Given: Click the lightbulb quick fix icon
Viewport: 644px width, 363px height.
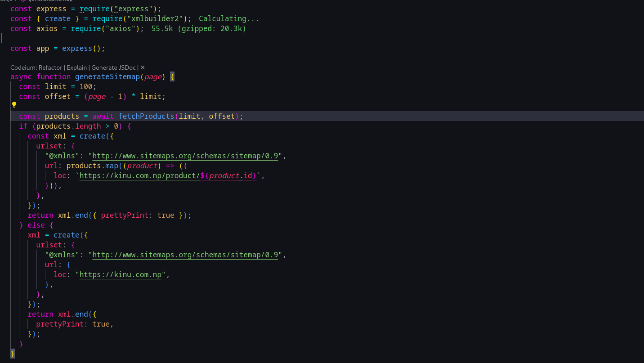Looking at the screenshot, I should click(14, 105).
